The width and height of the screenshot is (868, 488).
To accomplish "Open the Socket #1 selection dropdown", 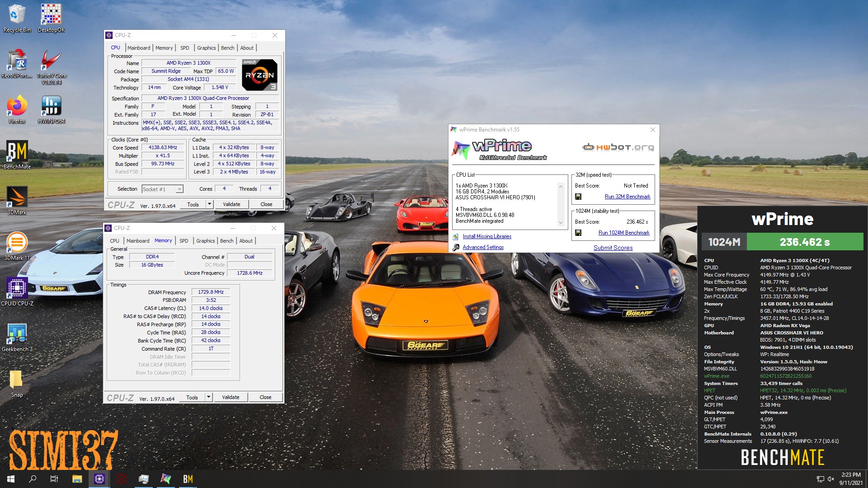I will pyautogui.click(x=162, y=189).
